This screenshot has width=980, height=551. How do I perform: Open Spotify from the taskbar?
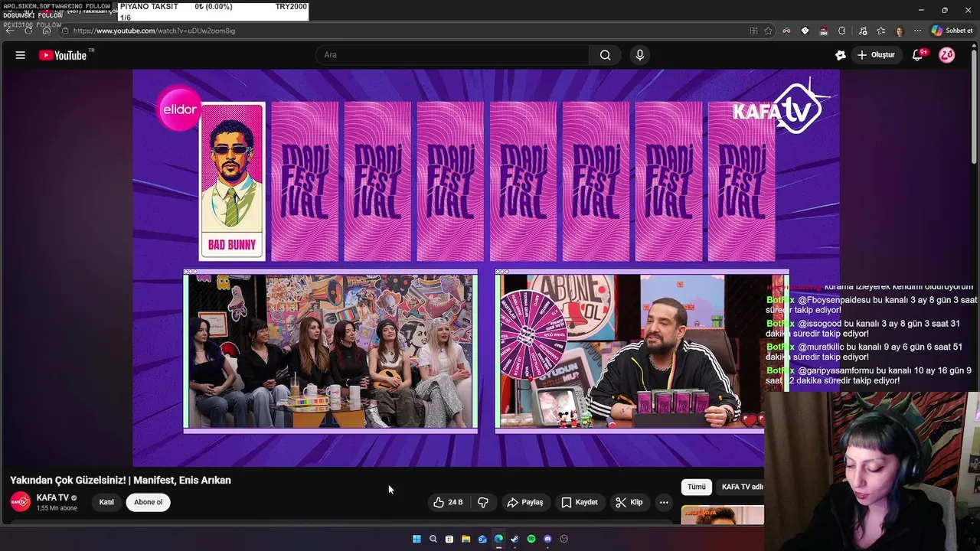point(531,539)
